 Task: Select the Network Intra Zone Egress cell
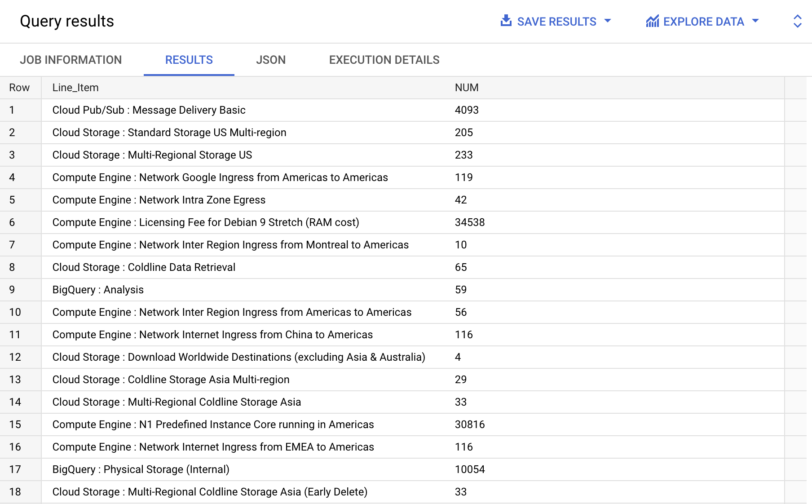tap(159, 200)
